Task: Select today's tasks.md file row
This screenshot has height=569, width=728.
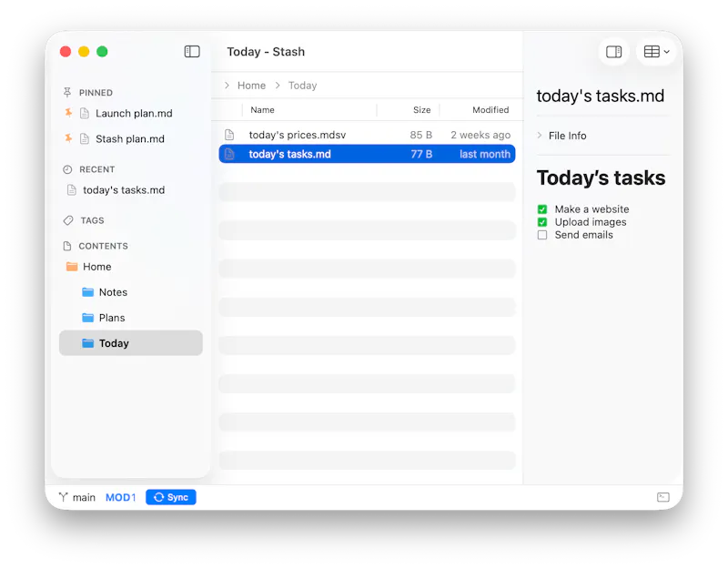Action: click(367, 154)
